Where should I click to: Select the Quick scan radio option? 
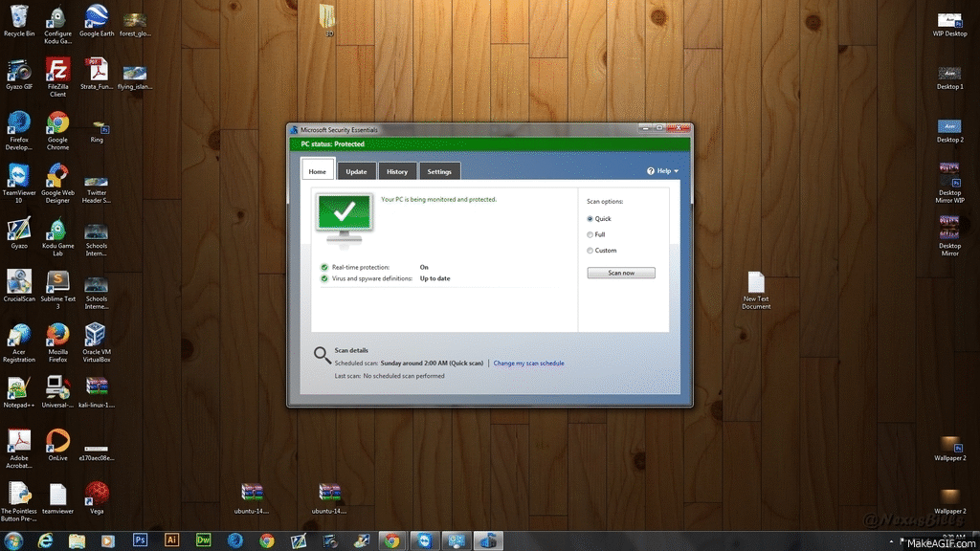(x=590, y=219)
